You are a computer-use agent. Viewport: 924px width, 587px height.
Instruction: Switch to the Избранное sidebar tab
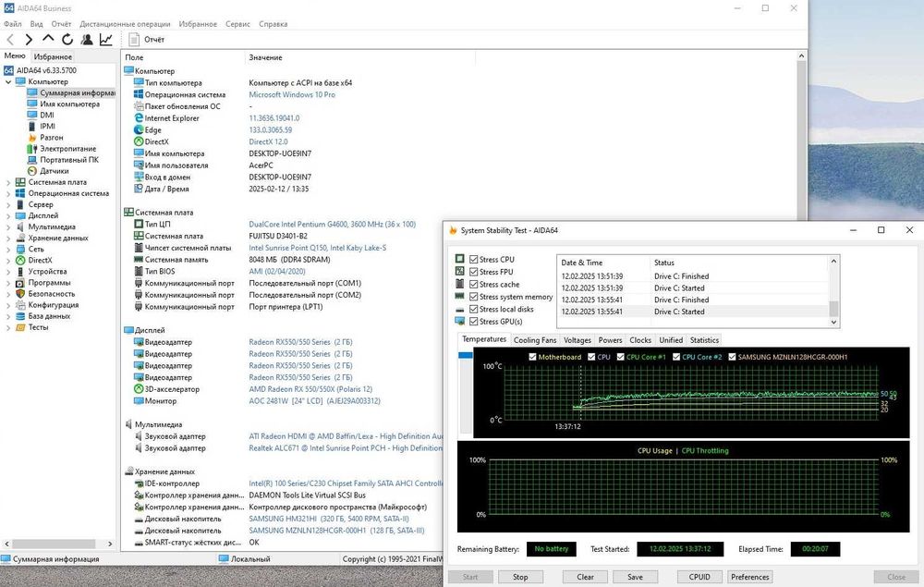[x=53, y=56]
